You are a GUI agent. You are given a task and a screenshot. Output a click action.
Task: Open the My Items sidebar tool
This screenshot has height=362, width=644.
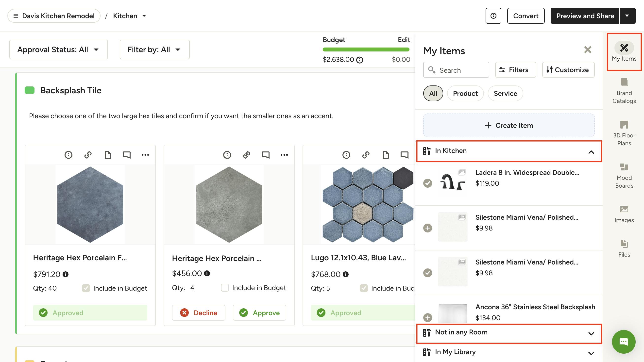[624, 52]
